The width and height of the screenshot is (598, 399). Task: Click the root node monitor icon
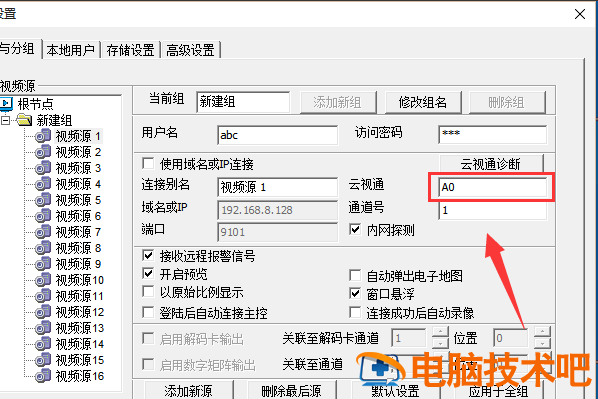(6, 103)
